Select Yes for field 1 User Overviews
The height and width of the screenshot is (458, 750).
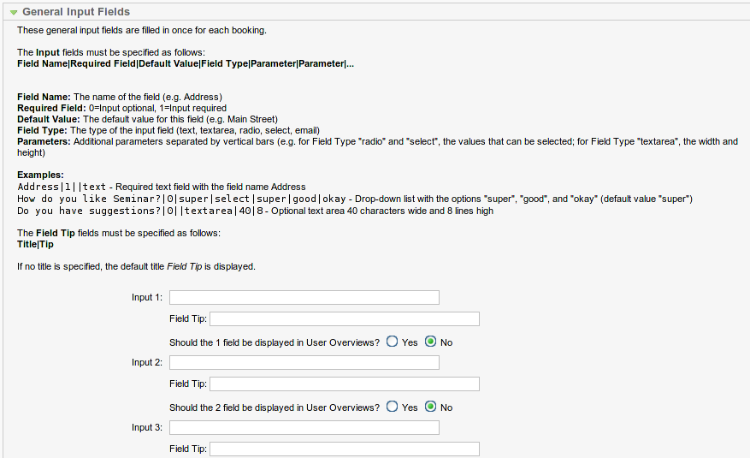(x=392, y=342)
